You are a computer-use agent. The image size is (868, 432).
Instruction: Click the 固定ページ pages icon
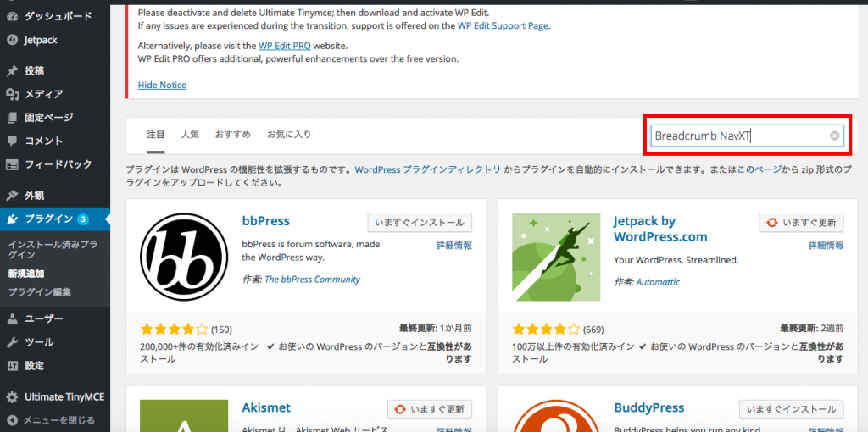(12, 117)
